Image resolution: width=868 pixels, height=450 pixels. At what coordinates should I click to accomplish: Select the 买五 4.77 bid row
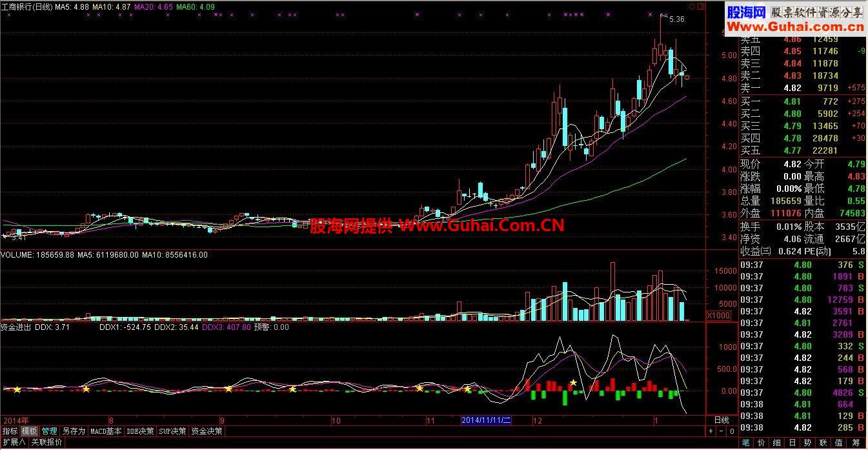coord(803,150)
